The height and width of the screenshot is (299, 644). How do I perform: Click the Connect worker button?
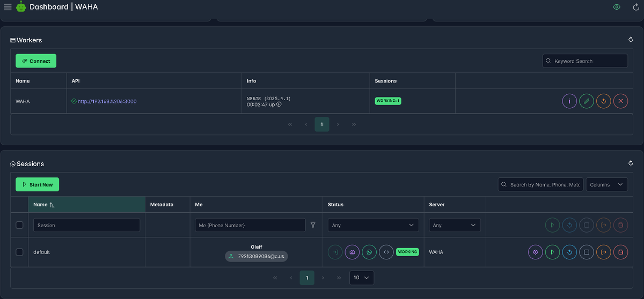click(x=36, y=61)
